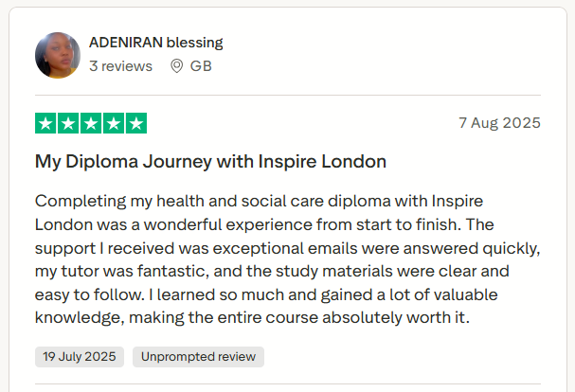Click the location pin icon beside GB
The image size is (575, 392).
click(x=176, y=66)
